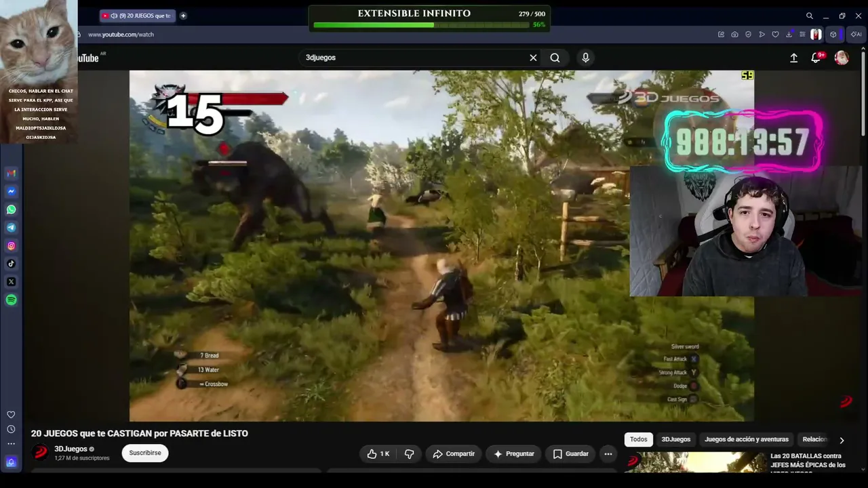Open Gmail from the browser sidebar

coord(11,174)
